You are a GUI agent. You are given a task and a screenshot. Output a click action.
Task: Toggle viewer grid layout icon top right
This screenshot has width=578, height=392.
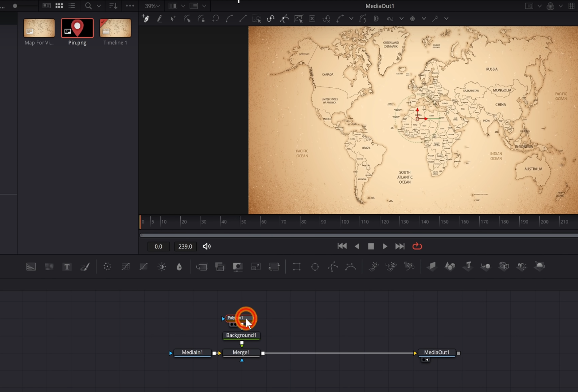pos(571,6)
